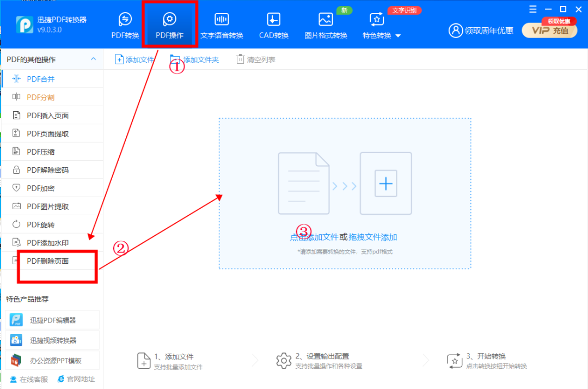Click the plus icon in drop zone
Image resolution: width=588 pixels, height=389 pixels.
386,184
